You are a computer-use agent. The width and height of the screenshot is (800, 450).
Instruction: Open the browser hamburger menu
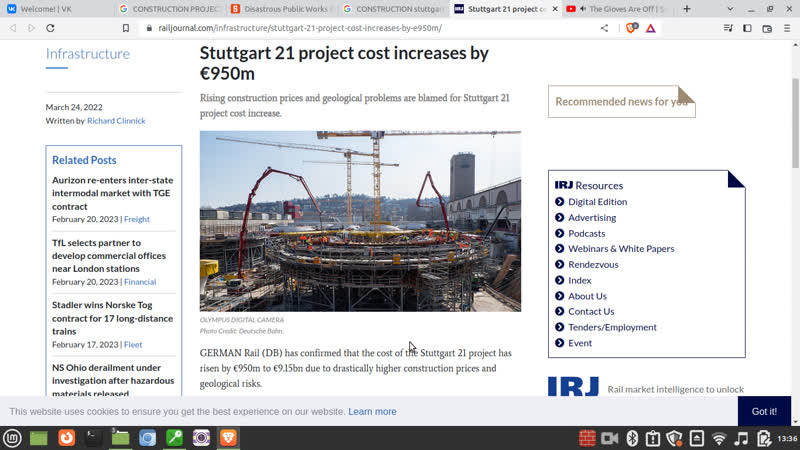point(787,29)
